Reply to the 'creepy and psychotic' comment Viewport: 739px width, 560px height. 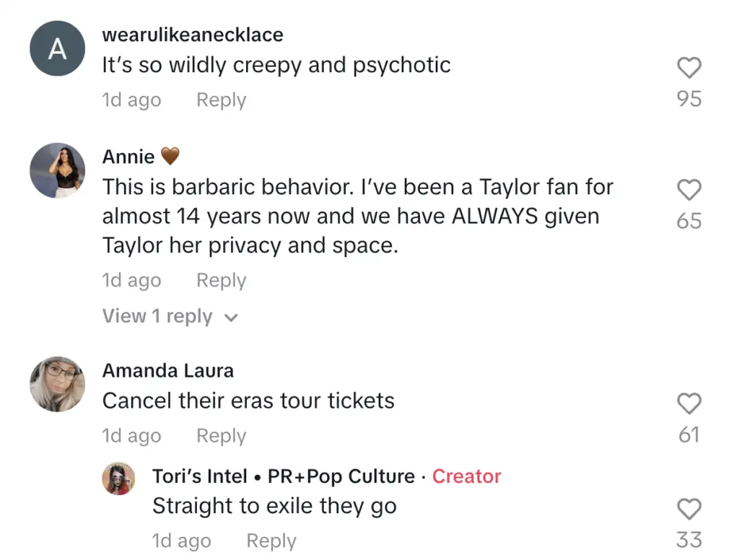point(221,100)
